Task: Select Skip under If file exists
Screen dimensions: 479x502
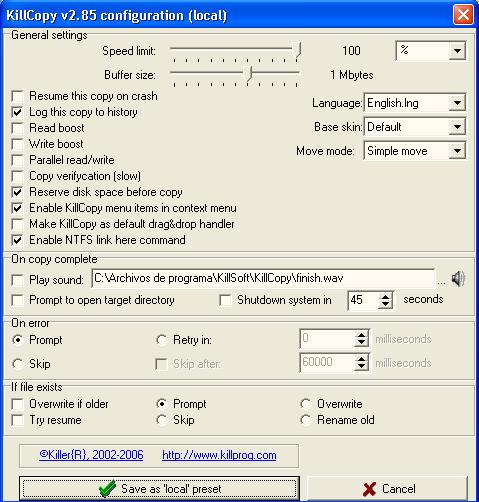Action: coord(162,420)
